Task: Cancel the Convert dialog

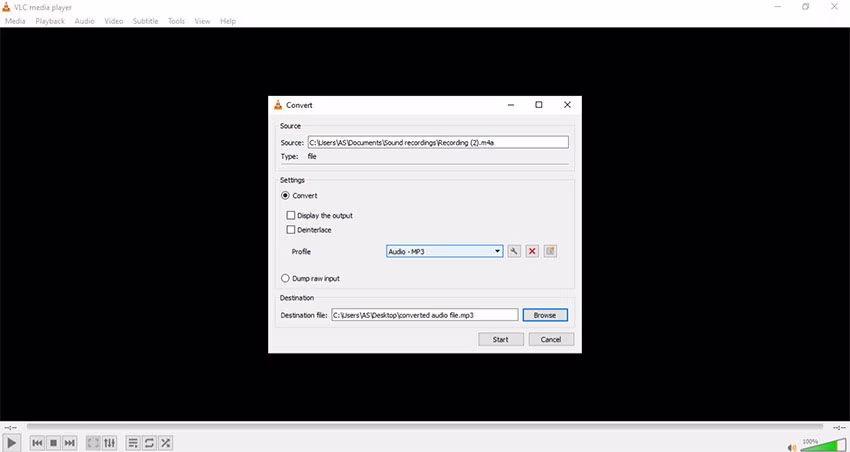Action: coord(551,339)
